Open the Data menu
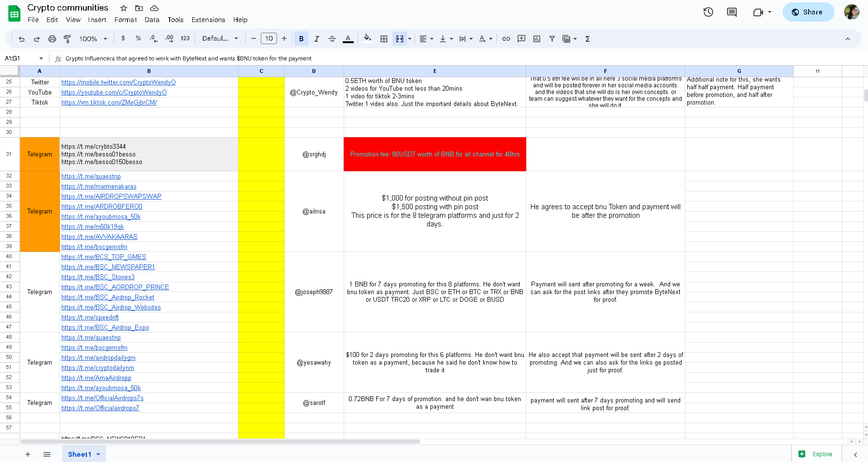This screenshot has width=868, height=462. [x=152, y=20]
